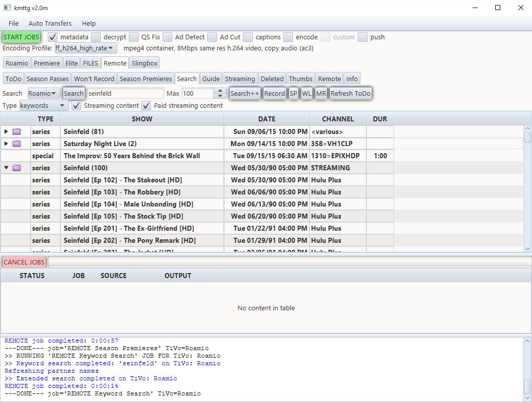Open the ToDo sub-tab

(14, 79)
